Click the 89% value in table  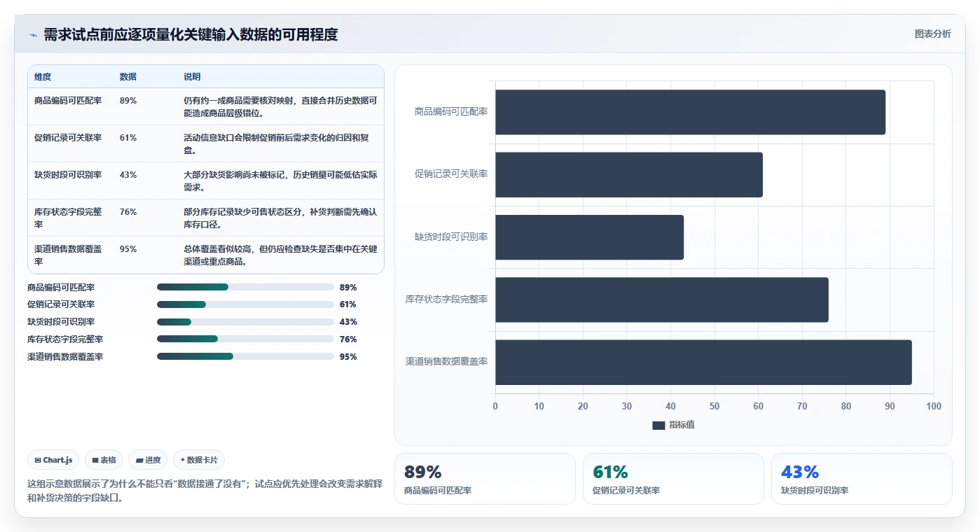pos(128,101)
